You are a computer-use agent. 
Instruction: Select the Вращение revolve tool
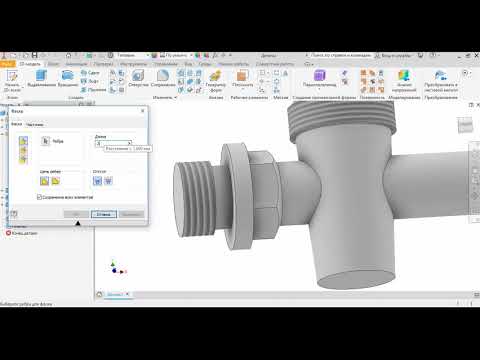pyautogui.click(x=68, y=79)
